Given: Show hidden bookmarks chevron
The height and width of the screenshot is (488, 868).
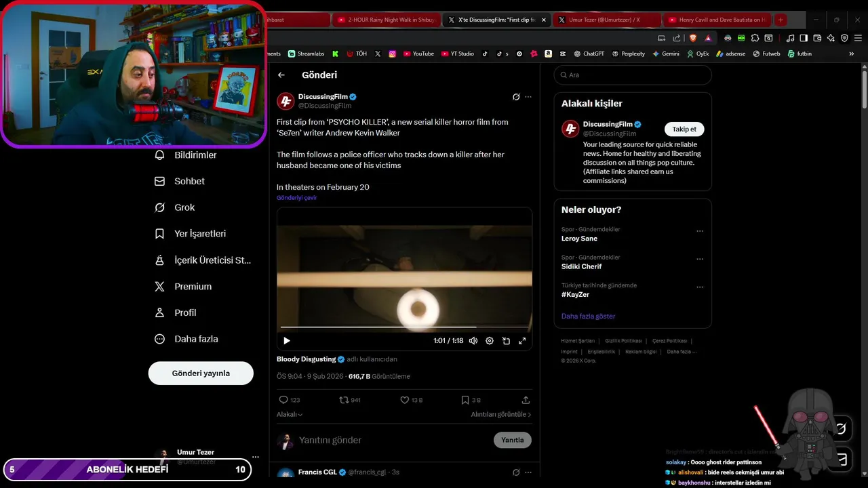Looking at the screenshot, I should pyautogui.click(x=852, y=54).
